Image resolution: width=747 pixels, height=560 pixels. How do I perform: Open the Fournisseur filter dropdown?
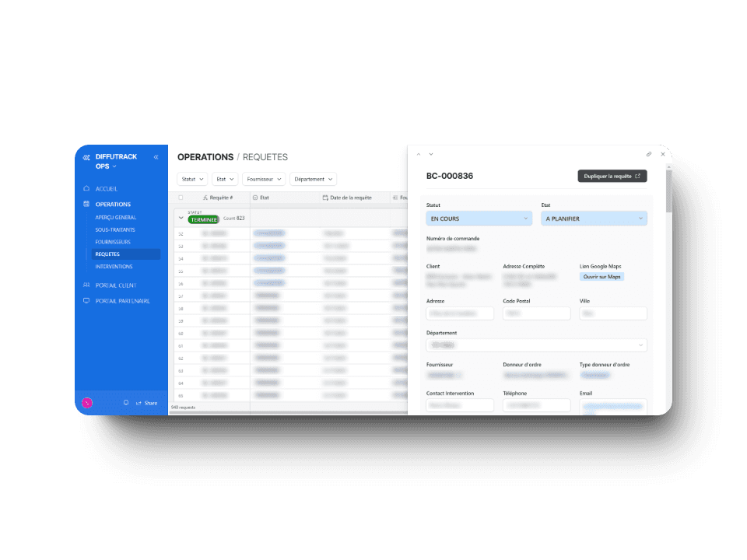(x=264, y=179)
